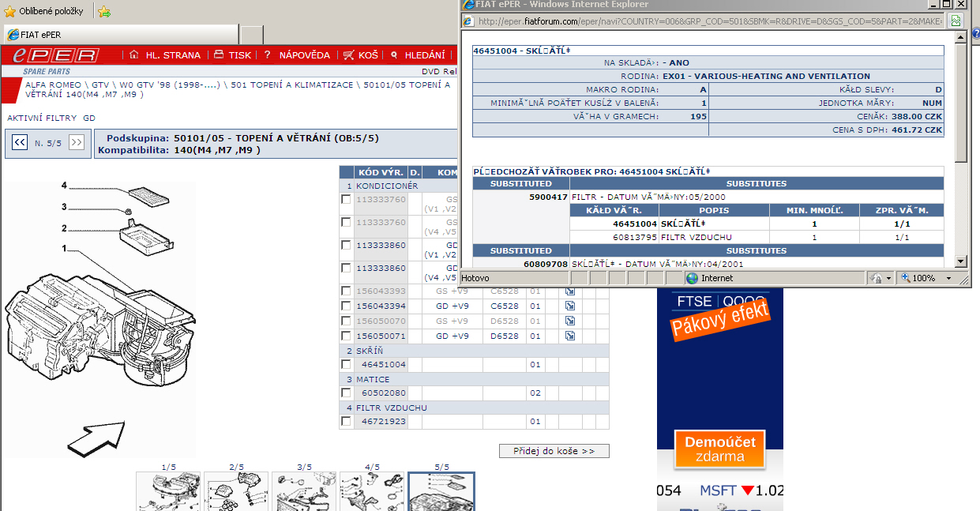
Task: Click compatibility view icon in popup address bar
Action: tap(956, 21)
